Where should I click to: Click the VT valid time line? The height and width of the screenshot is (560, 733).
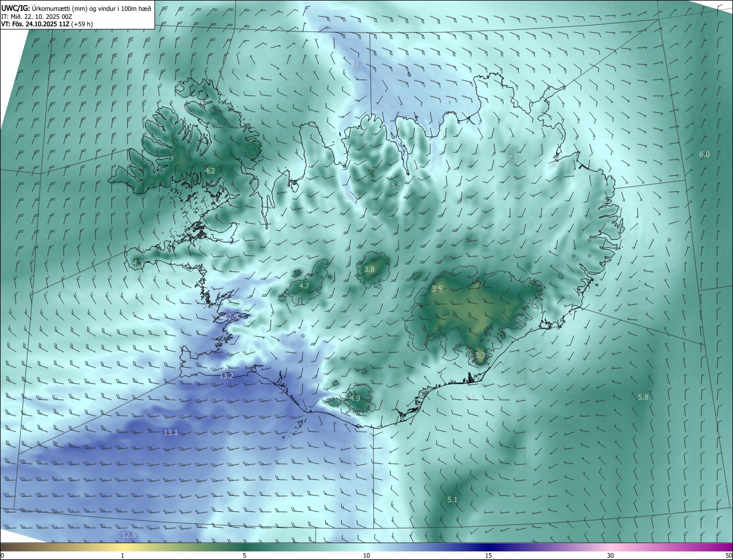click(x=47, y=24)
